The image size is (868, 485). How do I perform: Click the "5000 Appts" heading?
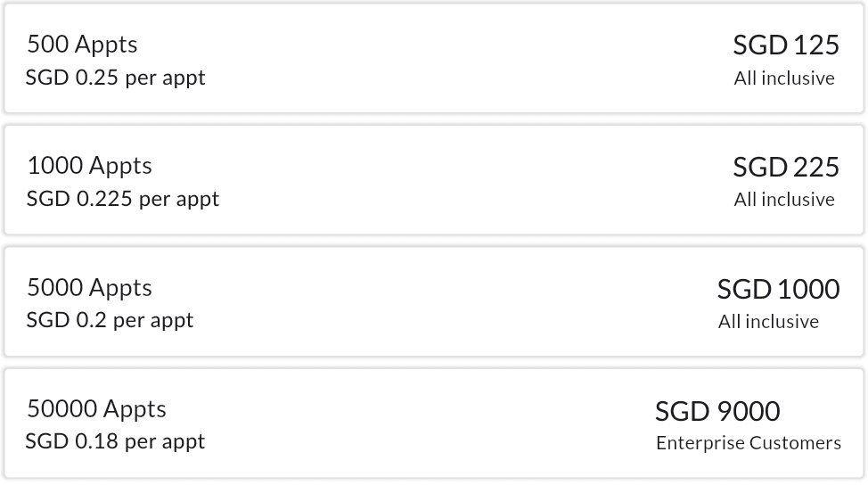click(x=89, y=288)
